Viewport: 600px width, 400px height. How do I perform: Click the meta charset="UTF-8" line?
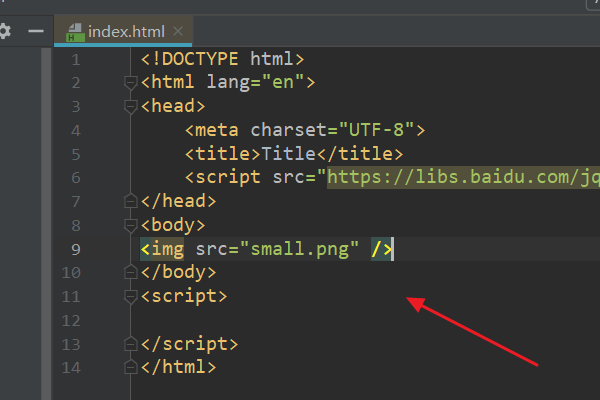tap(305, 130)
